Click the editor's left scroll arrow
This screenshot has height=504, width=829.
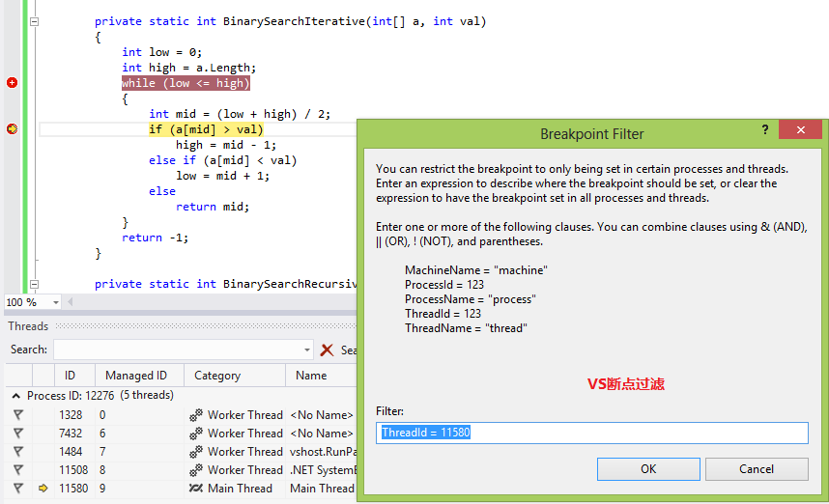[x=71, y=301]
